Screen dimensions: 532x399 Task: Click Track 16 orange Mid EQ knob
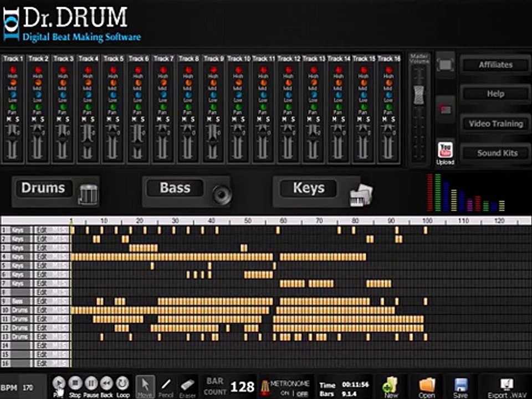click(x=388, y=83)
